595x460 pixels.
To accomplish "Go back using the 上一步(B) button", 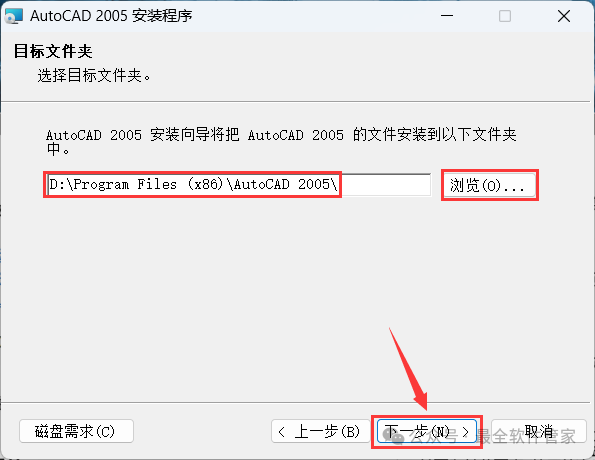I will pyautogui.click(x=321, y=432).
